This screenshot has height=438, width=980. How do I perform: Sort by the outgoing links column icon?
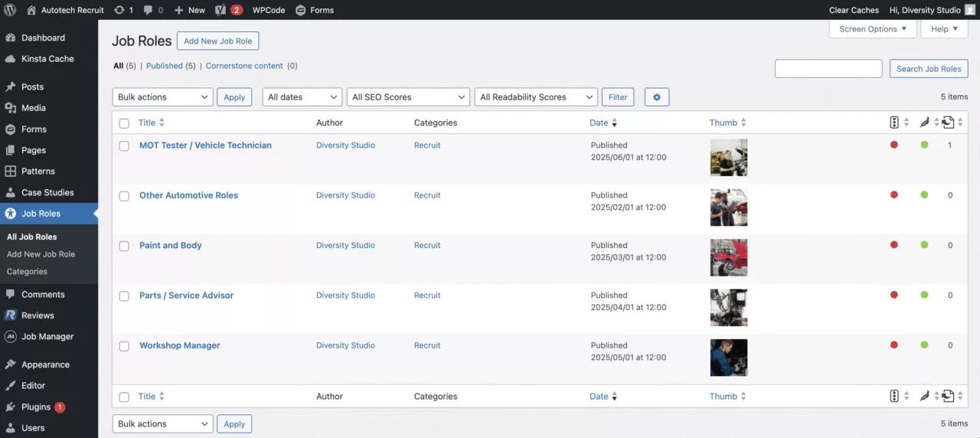click(948, 123)
